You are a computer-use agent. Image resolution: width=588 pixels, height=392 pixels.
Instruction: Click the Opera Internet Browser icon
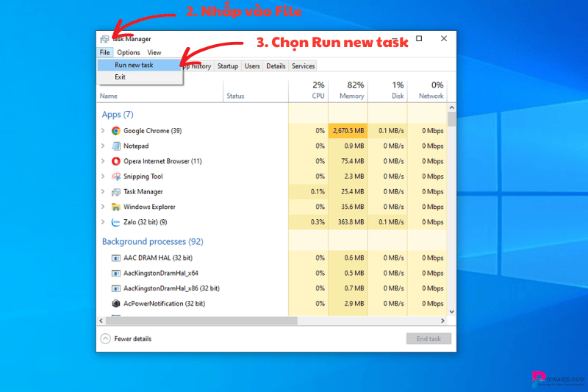click(116, 161)
